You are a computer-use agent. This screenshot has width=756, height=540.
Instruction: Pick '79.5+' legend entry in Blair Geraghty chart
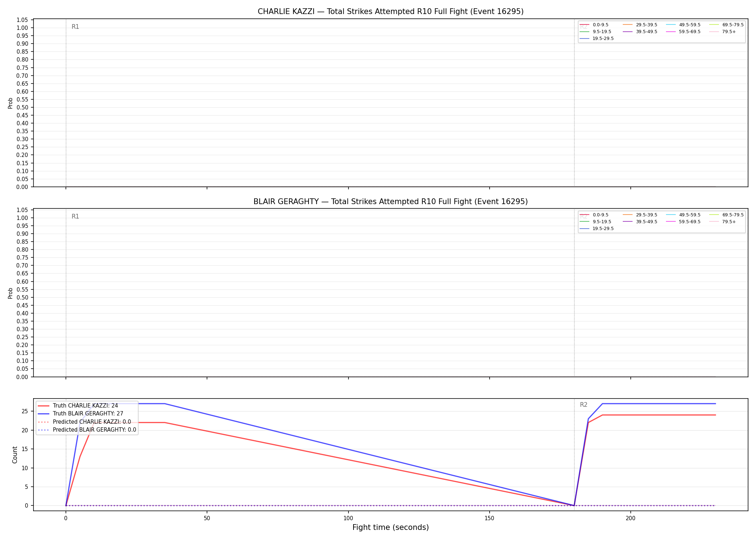[723, 222]
